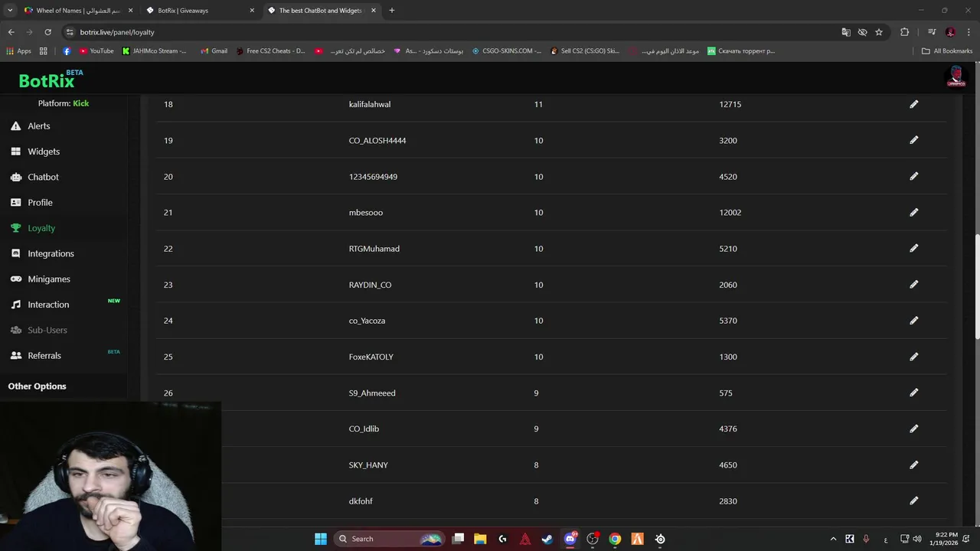
Task: Edit the mbesooo entry pencil icon
Action: (x=913, y=212)
